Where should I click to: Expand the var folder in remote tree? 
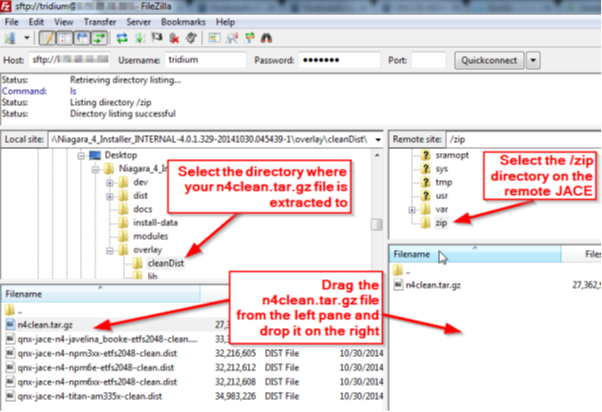[x=410, y=209]
